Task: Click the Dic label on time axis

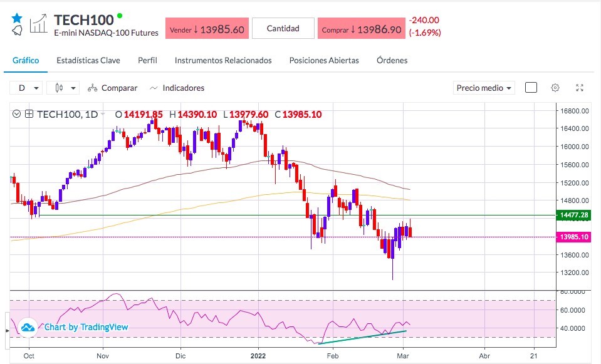Action: click(x=180, y=356)
